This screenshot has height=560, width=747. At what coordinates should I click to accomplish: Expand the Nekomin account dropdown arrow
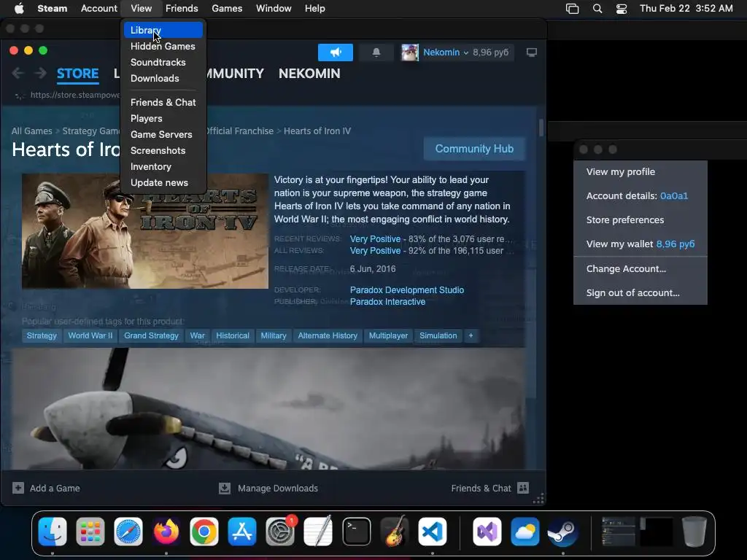466,52
